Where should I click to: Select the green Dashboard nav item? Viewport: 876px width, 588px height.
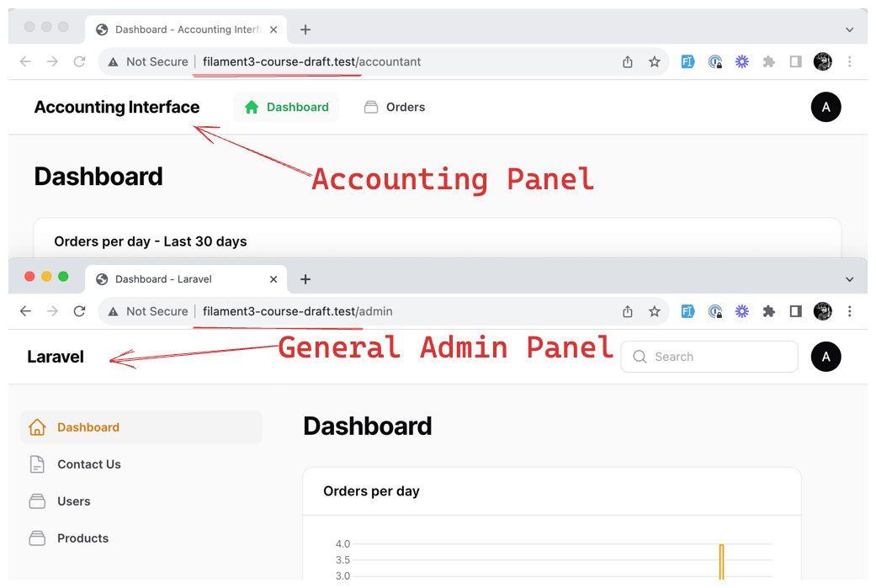(286, 107)
